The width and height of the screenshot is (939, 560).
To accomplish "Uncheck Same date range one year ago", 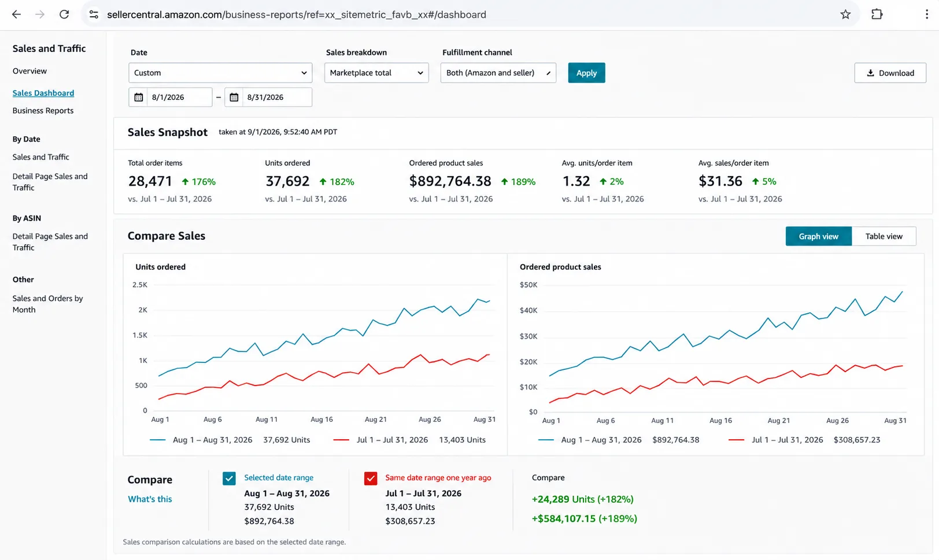I will (371, 479).
